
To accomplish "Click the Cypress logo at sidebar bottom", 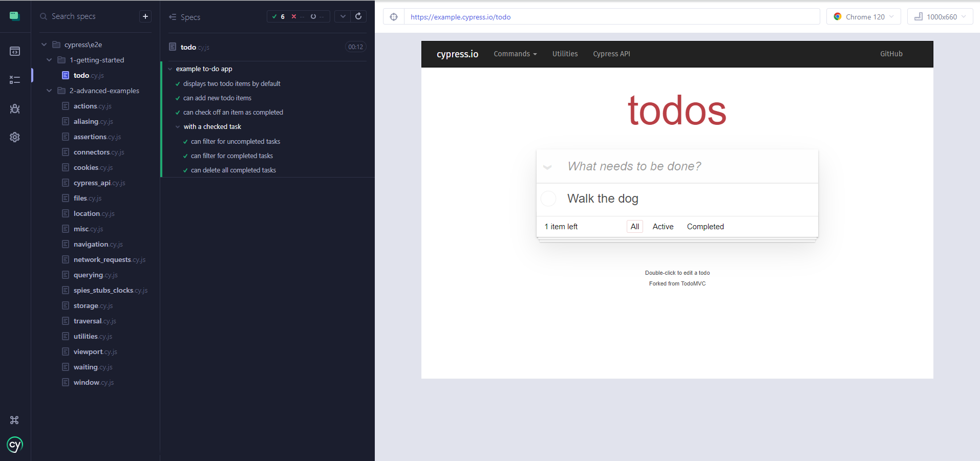I will (15, 445).
